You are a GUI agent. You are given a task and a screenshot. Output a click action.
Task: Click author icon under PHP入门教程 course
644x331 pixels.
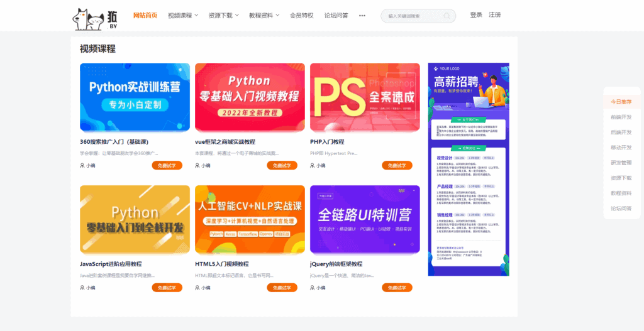pyautogui.click(x=313, y=166)
